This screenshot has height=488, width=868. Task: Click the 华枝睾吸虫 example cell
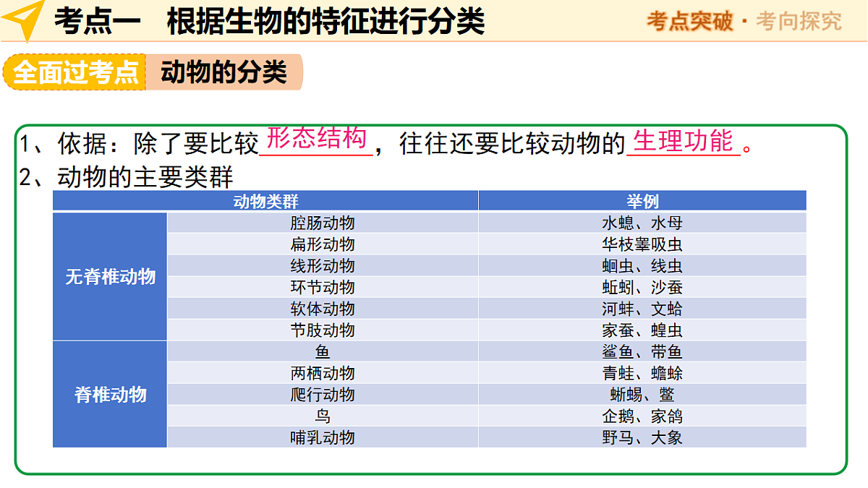pos(642,244)
